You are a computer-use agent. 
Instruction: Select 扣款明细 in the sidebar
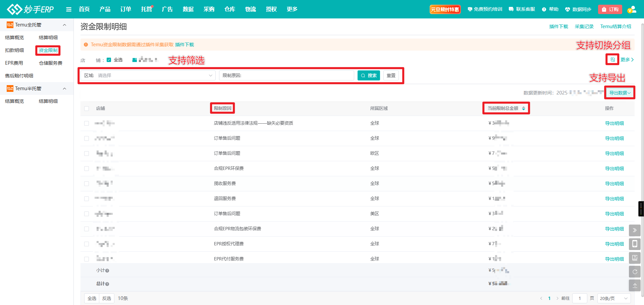[x=14, y=50]
